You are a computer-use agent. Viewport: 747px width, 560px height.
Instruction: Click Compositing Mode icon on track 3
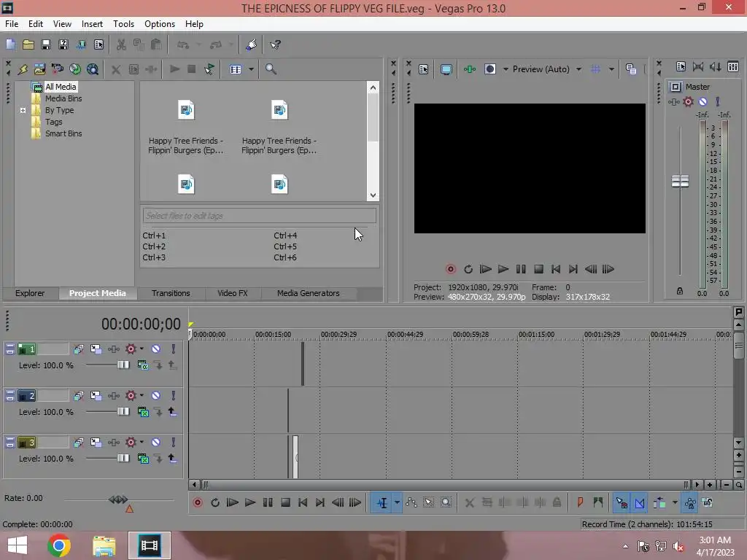[143, 459]
